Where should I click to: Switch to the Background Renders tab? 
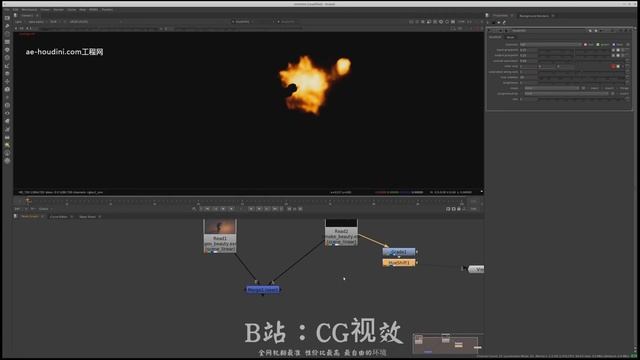pyautogui.click(x=534, y=16)
